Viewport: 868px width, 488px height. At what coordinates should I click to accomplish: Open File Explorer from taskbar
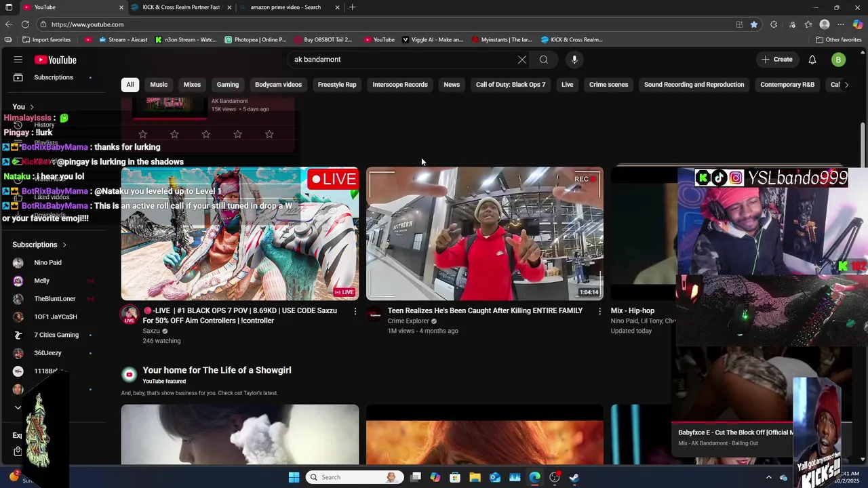[x=475, y=477]
